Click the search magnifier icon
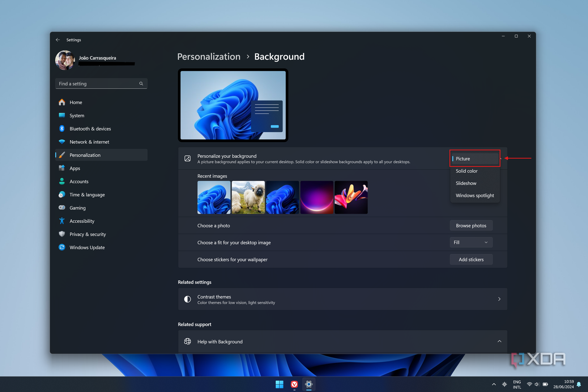Screen dimensions: 588x392 click(141, 84)
